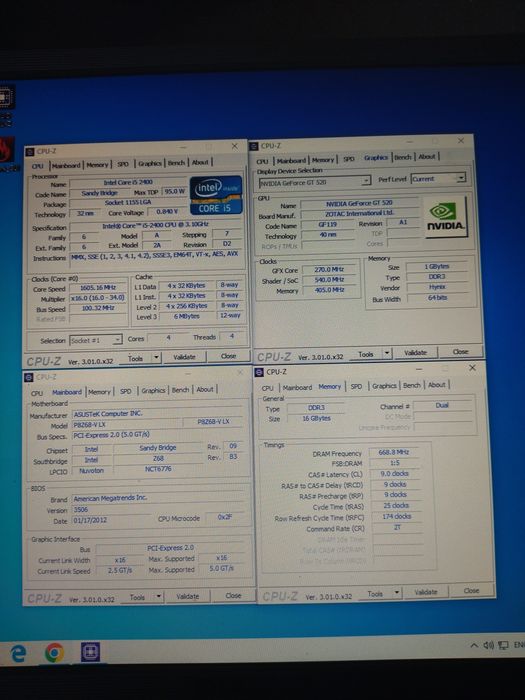Click the processor name field Intel Core i5 2400
This screenshot has width=525, height=700.
pos(128,183)
